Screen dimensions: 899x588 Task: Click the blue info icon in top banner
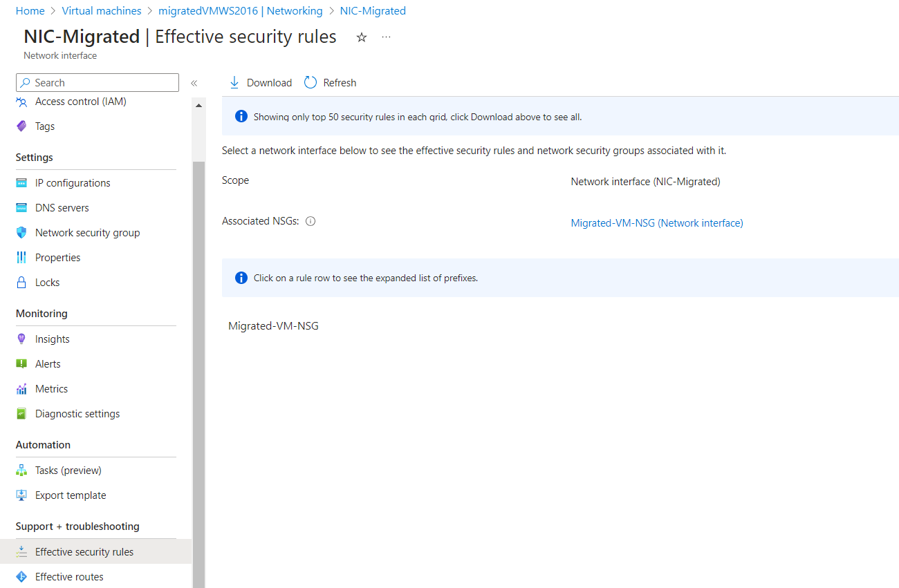click(x=241, y=116)
